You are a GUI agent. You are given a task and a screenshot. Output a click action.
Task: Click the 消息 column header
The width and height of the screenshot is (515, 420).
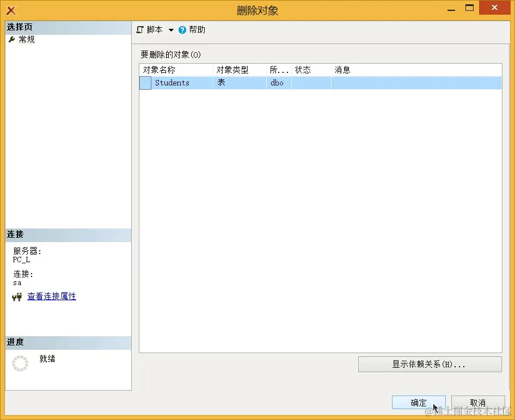(416, 70)
